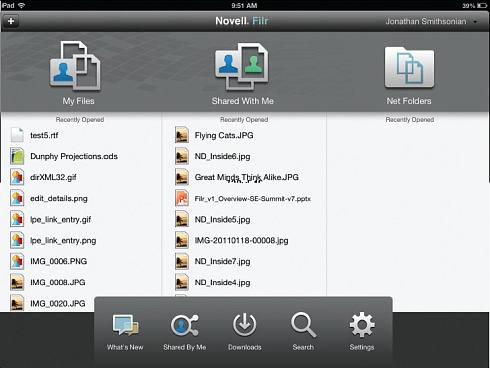
Task: Tap the photo icon beside IMG_0008.JPG
Action: pyautogui.click(x=17, y=282)
